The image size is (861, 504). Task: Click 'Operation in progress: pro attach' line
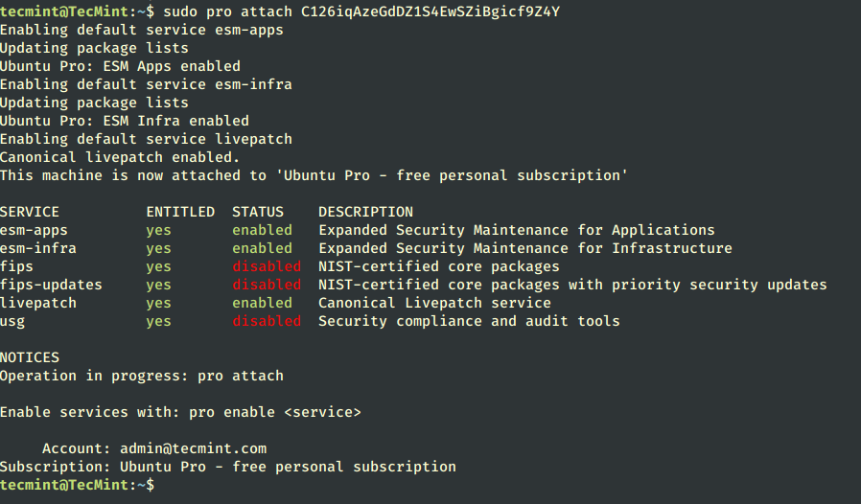pos(142,376)
